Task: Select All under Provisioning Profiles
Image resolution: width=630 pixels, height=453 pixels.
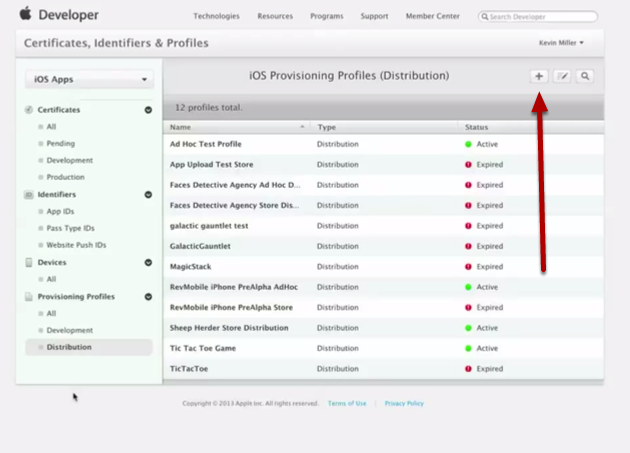Action: point(51,314)
